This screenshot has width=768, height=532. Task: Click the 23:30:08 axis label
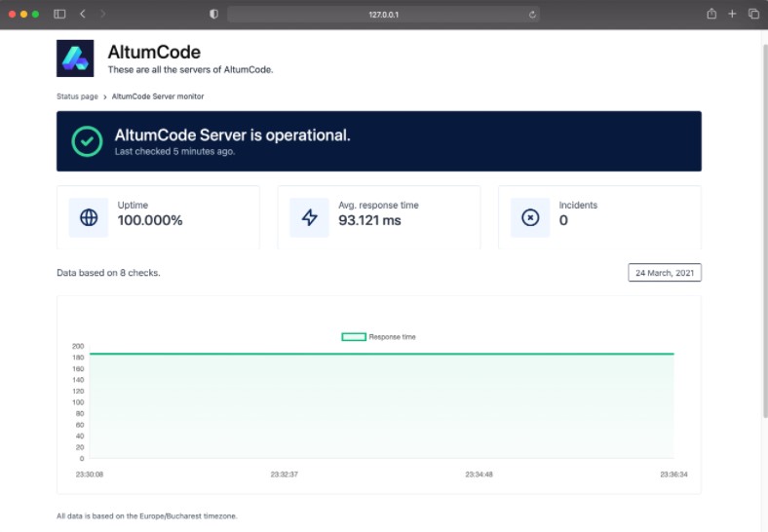[x=90, y=475]
